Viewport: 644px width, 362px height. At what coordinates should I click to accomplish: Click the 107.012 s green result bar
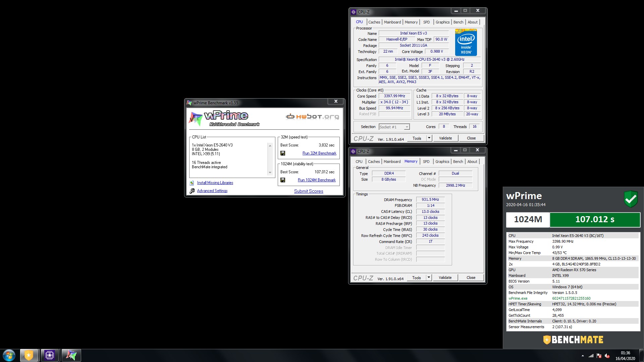point(595,220)
